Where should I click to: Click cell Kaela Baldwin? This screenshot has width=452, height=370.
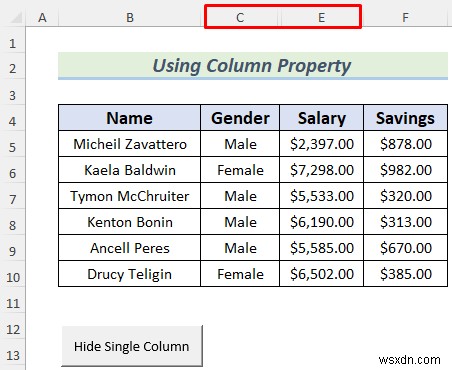[130, 170]
